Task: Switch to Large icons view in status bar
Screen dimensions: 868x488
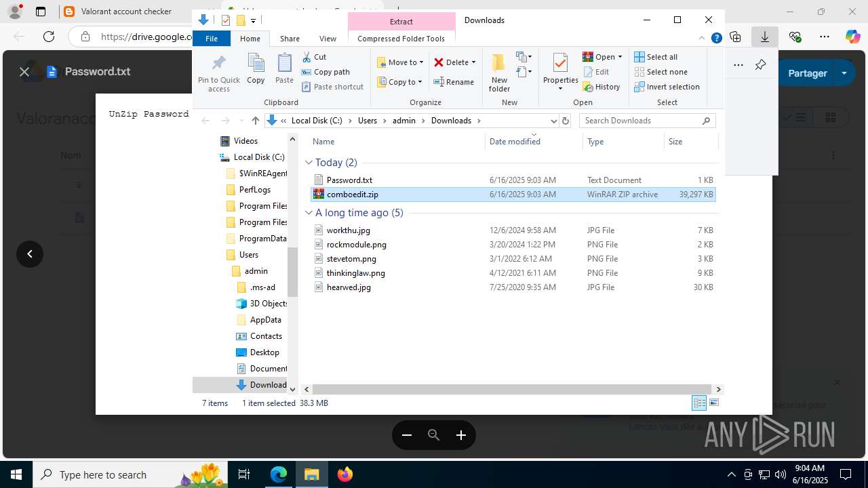Action: [x=713, y=403]
